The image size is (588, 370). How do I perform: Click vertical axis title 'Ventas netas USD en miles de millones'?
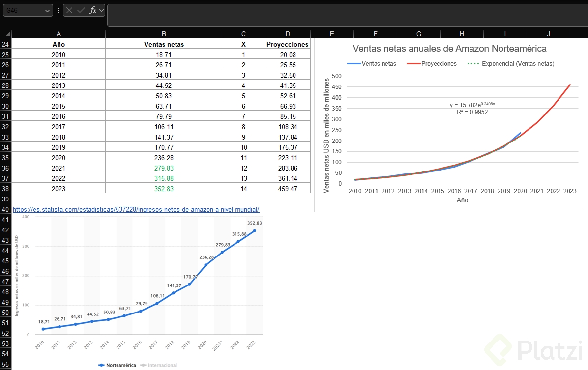(x=326, y=135)
